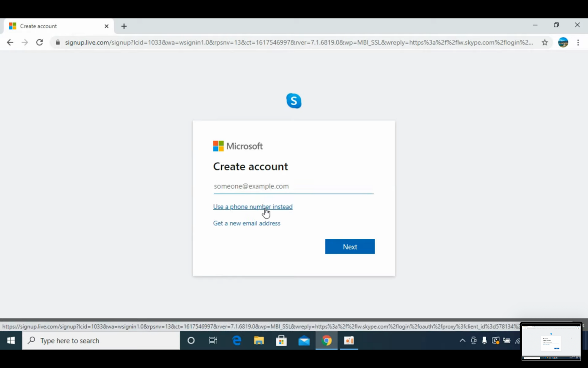Reload the Create account page
This screenshot has width=588, height=368.
(x=39, y=42)
